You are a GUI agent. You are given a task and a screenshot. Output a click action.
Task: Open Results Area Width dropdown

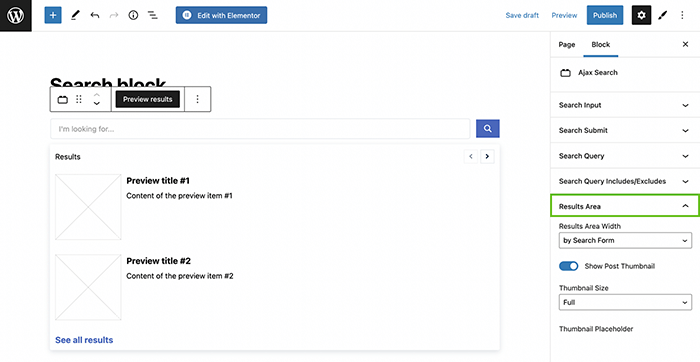tap(625, 240)
